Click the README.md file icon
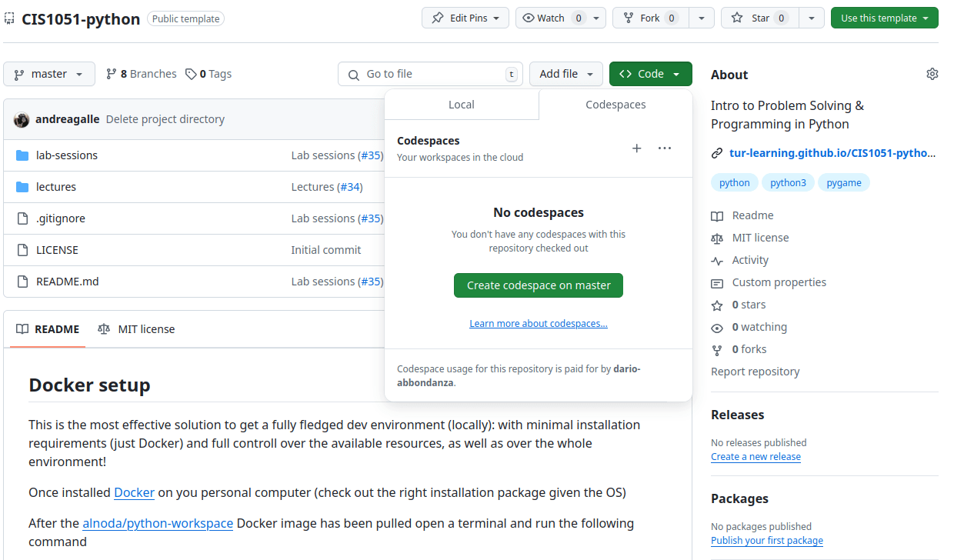This screenshot has height=560, width=964. click(22, 282)
